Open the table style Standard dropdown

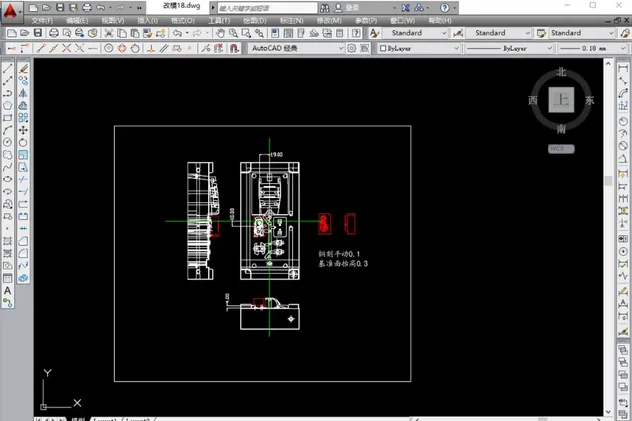pos(582,33)
